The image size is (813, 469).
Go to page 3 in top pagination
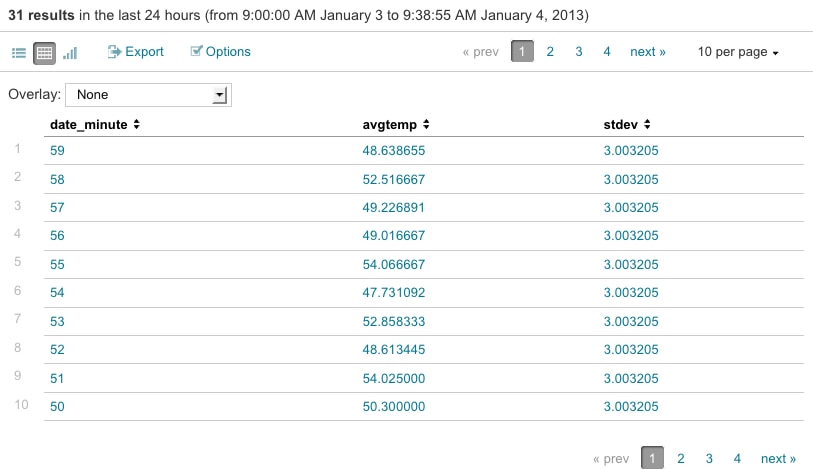(578, 51)
